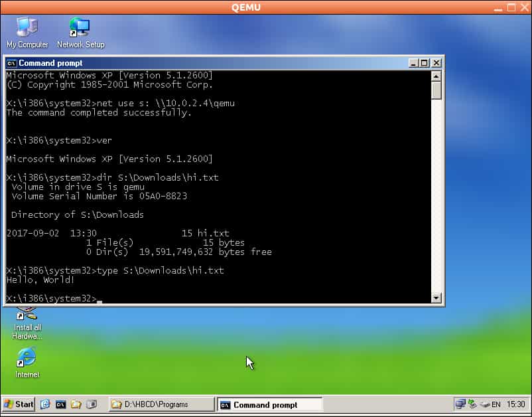Click the Command prompt scroll down arrow
This screenshot has width=532, height=417.
click(436, 297)
